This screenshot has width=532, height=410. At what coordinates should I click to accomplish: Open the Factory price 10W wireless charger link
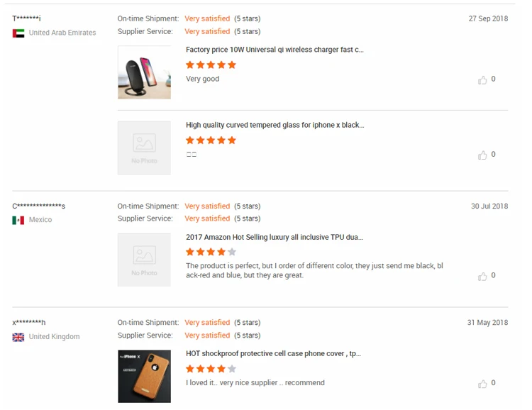click(x=275, y=50)
